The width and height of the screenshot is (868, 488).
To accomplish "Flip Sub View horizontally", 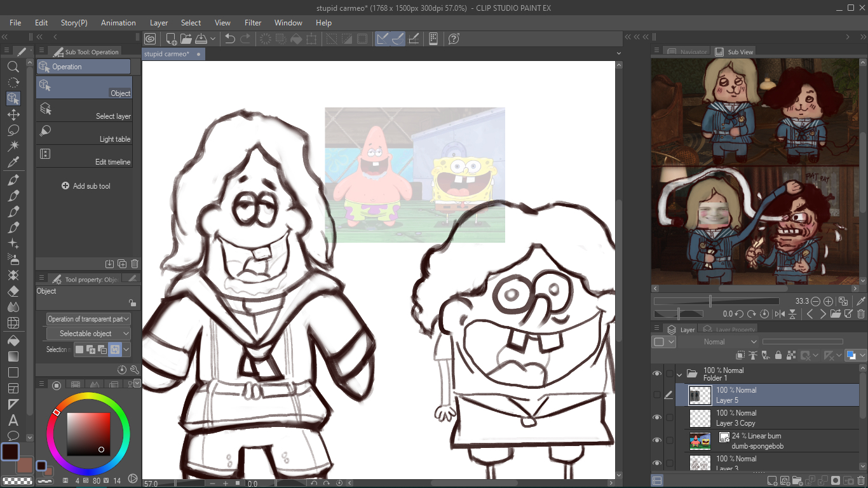I will click(780, 314).
